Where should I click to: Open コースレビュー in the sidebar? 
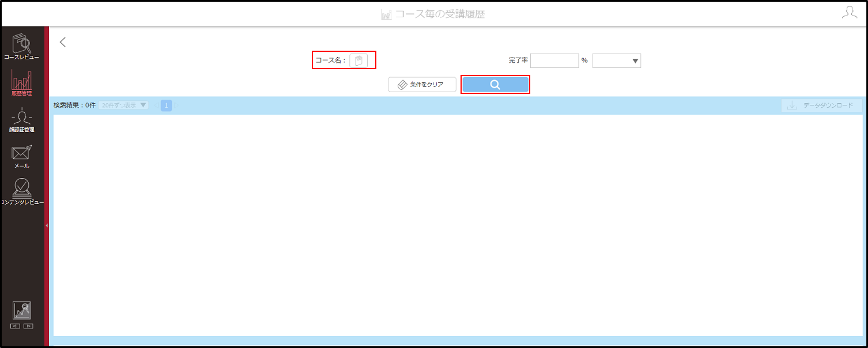click(22, 47)
